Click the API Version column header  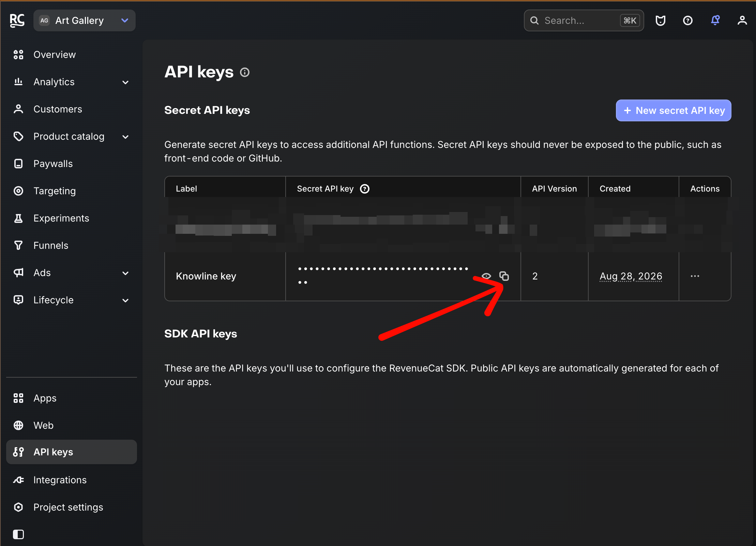pyautogui.click(x=555, y=188)
